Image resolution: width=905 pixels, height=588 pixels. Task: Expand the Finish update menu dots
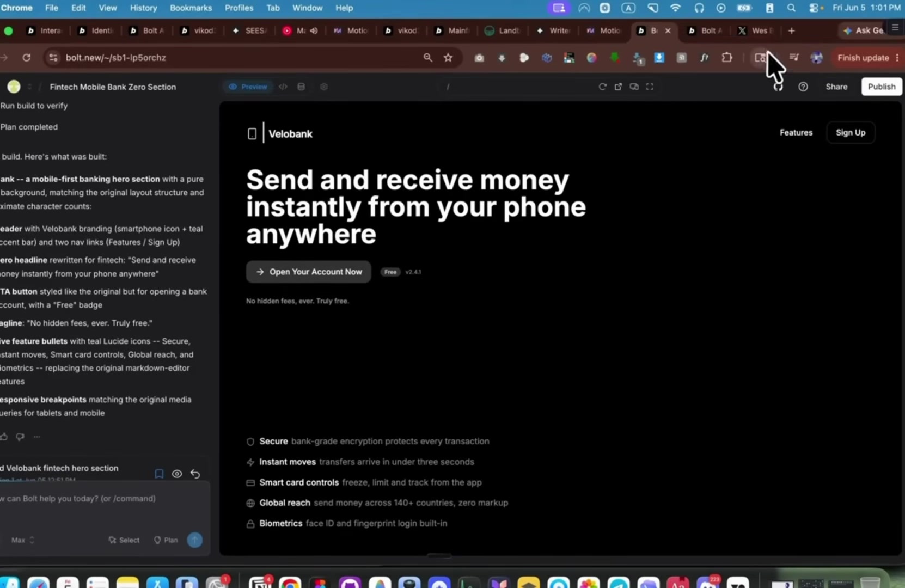pyautogui.click(x=897, y=58)
